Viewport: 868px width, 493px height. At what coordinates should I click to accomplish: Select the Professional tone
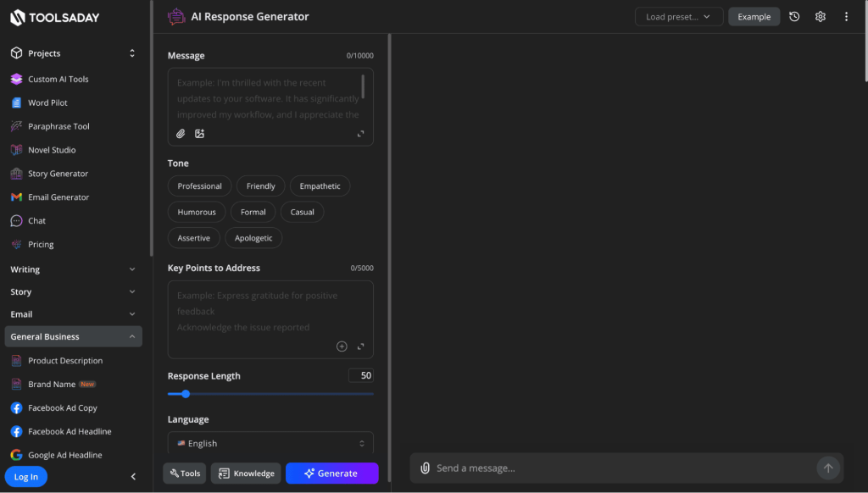[199, 186]
